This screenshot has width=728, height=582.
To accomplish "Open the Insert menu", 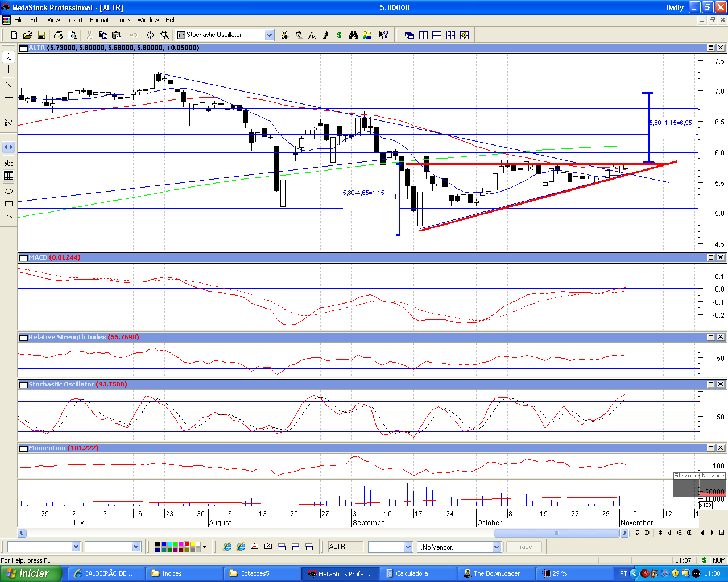I will click(x=75, y=20).
